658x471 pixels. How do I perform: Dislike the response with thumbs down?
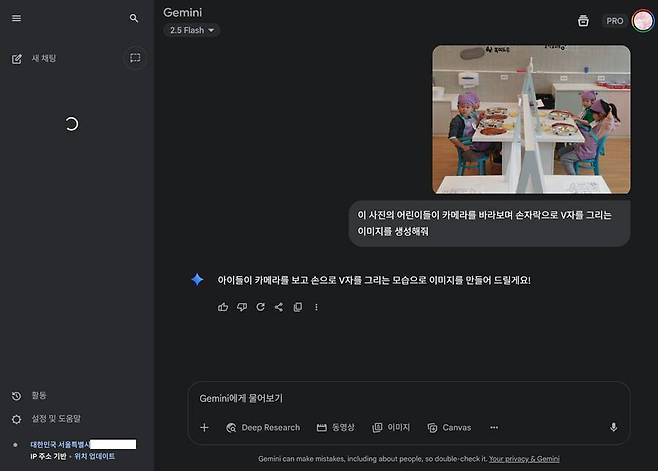[242, 307]
